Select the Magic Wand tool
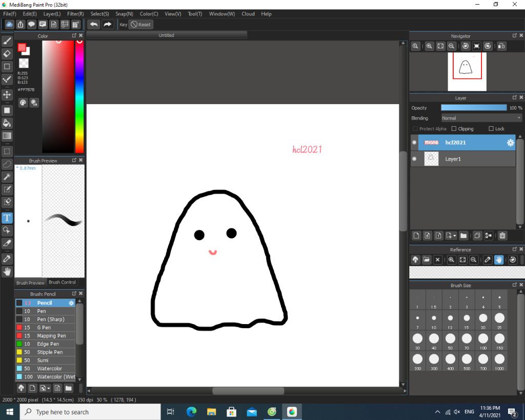Image resolution: width=525 pixels, height=420 pixels. (x=7, y=177)
